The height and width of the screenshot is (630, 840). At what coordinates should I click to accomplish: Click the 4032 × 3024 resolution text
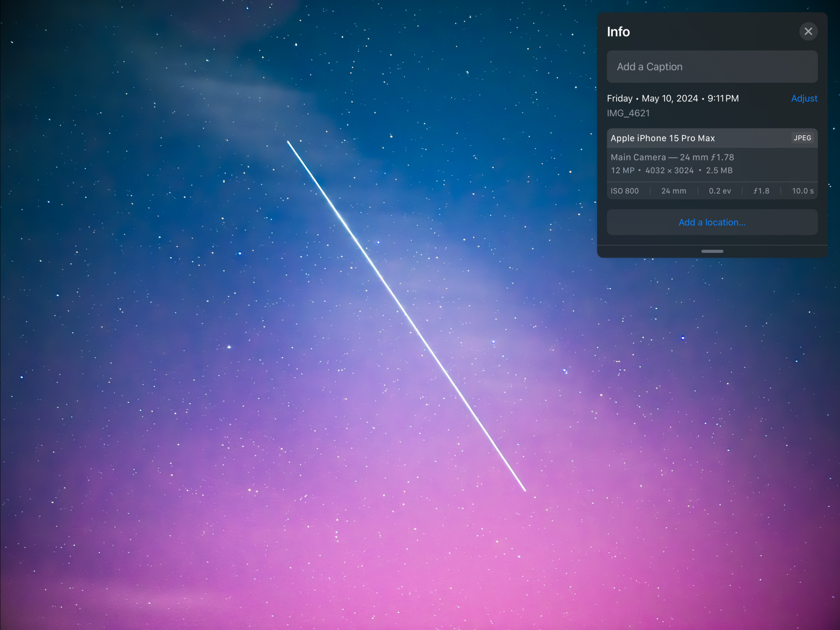pos(669,171)
